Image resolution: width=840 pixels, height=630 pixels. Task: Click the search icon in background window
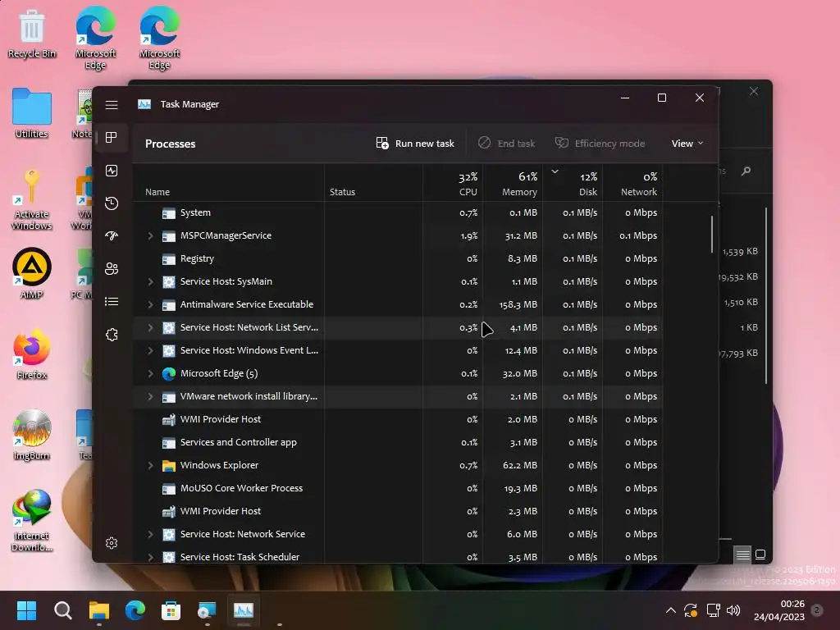coord(746,171)
